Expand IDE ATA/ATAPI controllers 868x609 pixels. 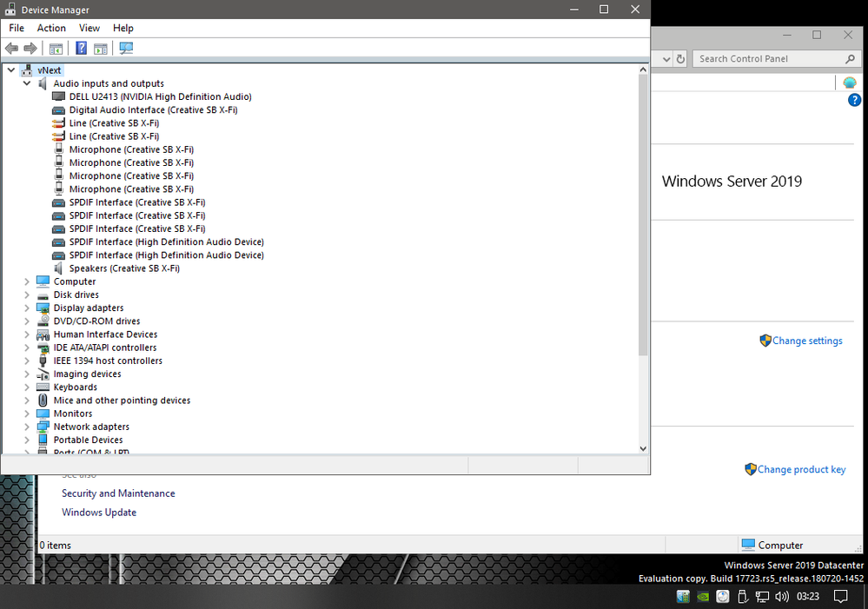pyautogui.click(x=27, y=348)
